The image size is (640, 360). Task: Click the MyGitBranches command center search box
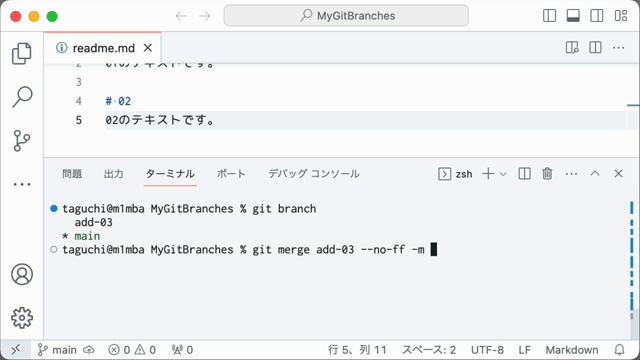346,16
